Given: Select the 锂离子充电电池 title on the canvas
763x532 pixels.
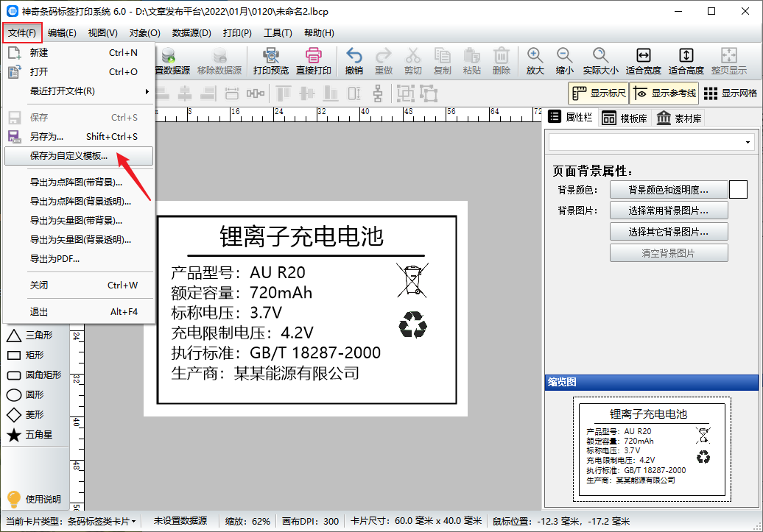Looking at the screenshot, I should (301, 237).
